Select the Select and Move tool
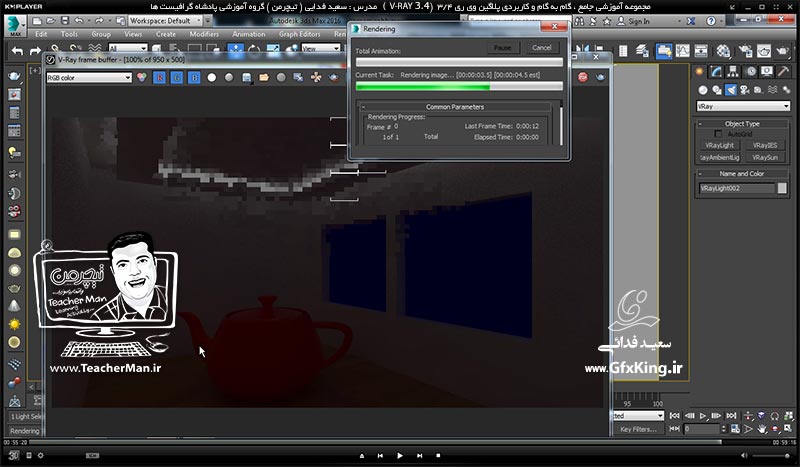The image size is (800, 467). (236, 50)
